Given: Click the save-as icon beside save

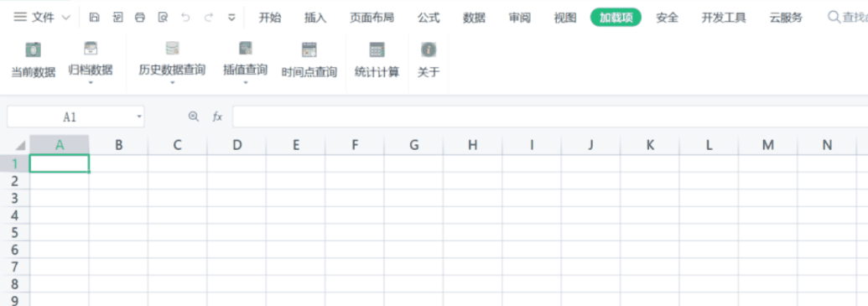Looking at the screenshot, I should coord(117,17).
